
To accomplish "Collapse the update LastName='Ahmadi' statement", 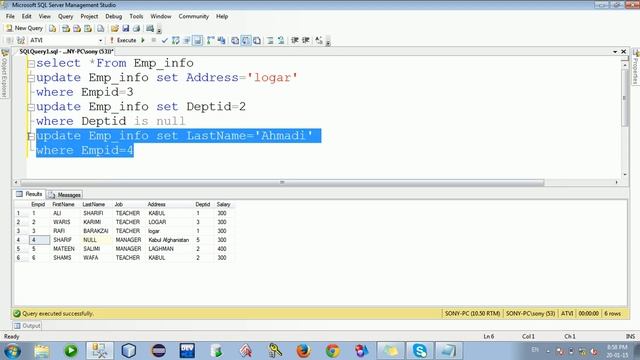I will click(x=31, y=136).
